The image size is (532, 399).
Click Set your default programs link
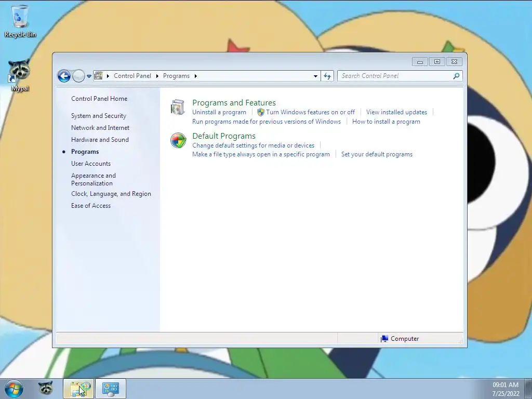(377, 154)
